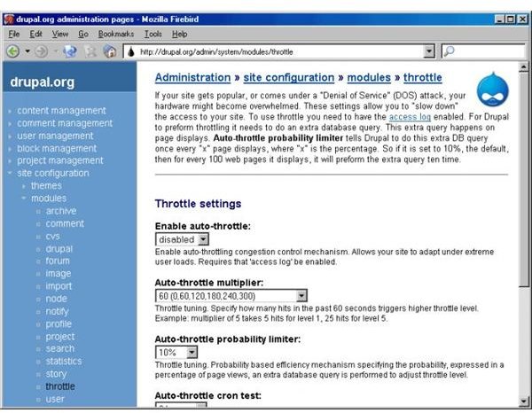The width and height of the screenshot is (532, 413).
Task: Open the Go menu
Action: click(x=83, y=34)
